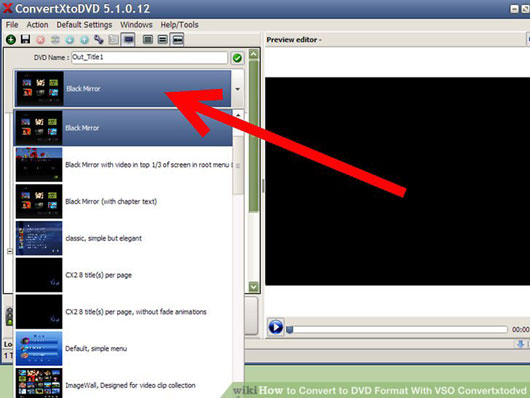The height and width of the screenshot is (398, 530).
Task: Select the split panes layout icon
Action: tap(177, 40)
